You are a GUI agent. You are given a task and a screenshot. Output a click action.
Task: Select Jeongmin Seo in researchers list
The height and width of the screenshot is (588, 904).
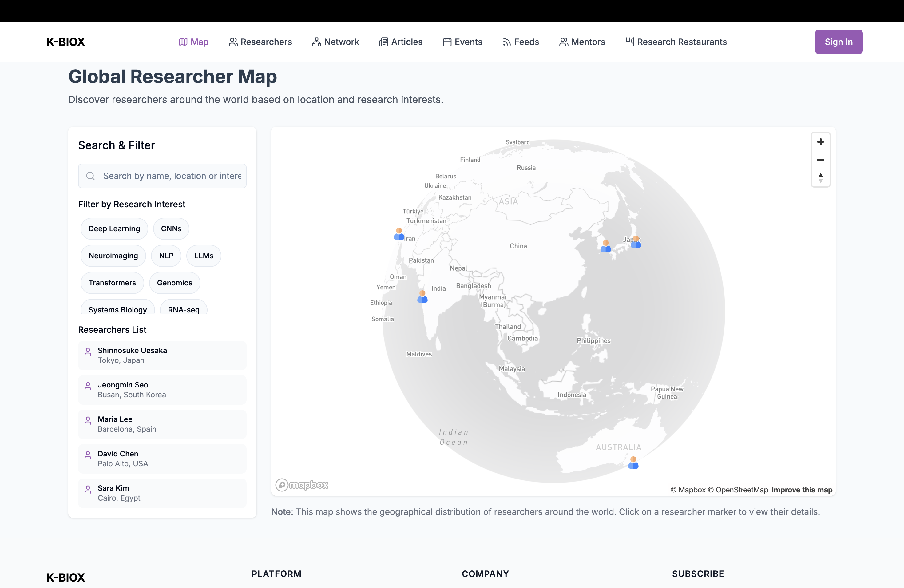[162, 390]
